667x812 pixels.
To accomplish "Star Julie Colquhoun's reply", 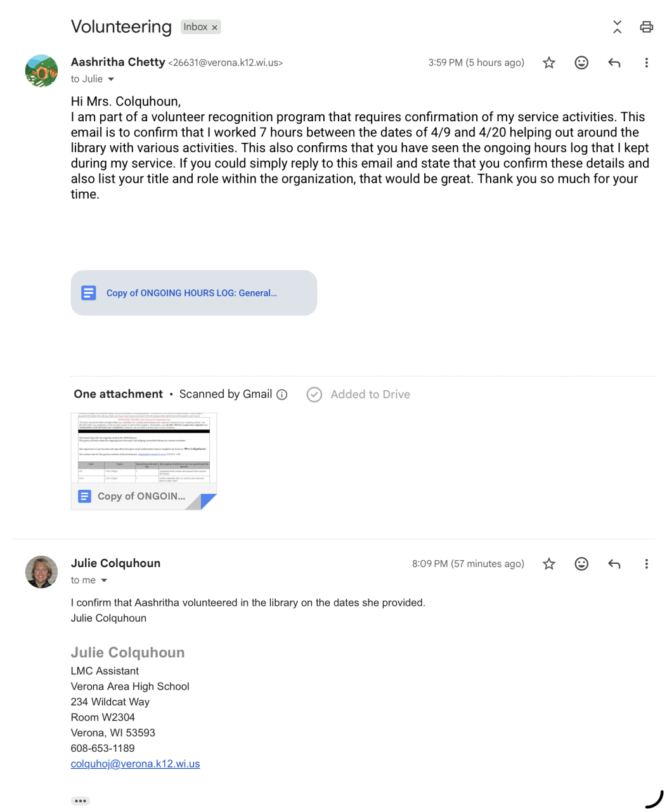I will coord(549,564).
